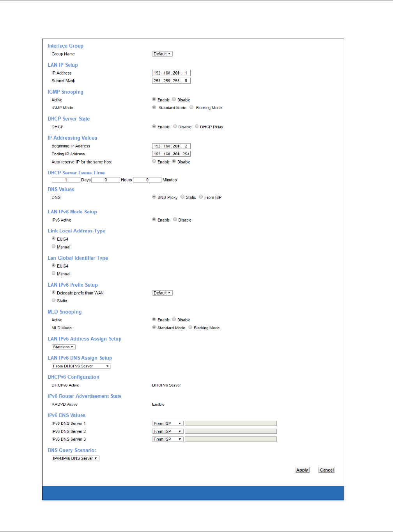The height and width of the screenshot is (532, 393).
Task: Enable MLD Snooping Active
Action: click(154, 319)
